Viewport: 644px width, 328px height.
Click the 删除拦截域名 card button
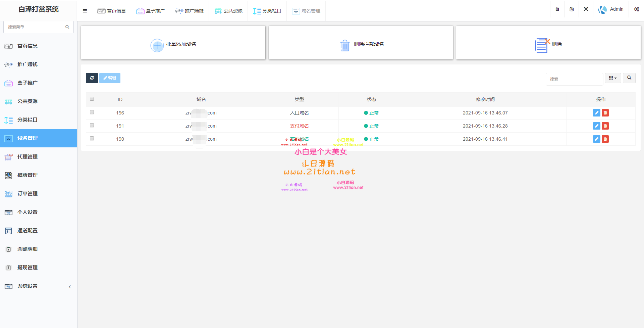(x=361, y=43)
